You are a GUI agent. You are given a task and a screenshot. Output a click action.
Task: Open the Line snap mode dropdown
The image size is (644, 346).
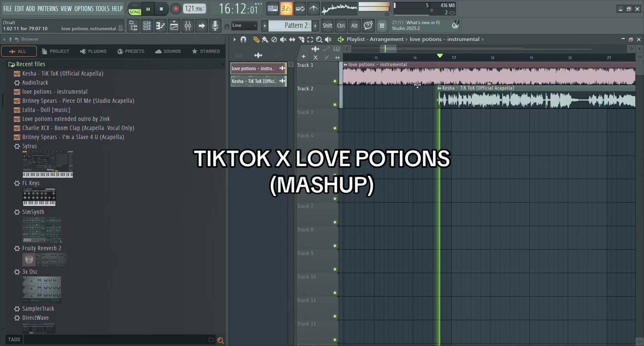[x=245, y=25]
